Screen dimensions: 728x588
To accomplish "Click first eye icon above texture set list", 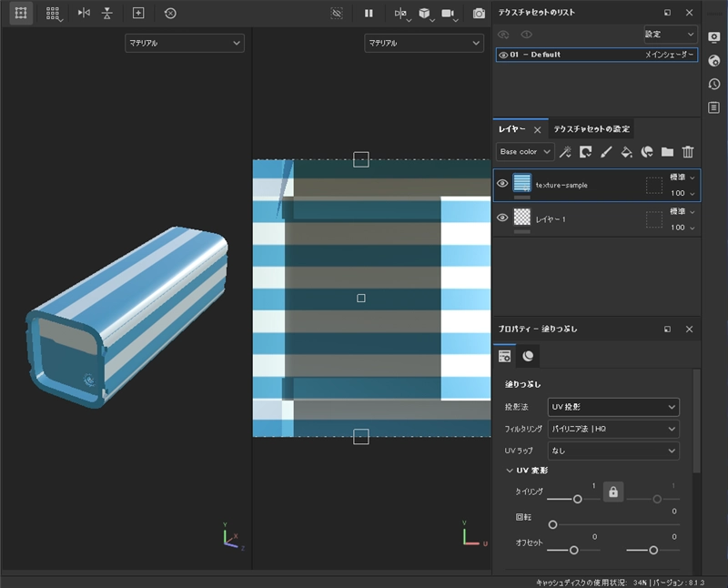I will pyautogui.click(x=503, y=35).
